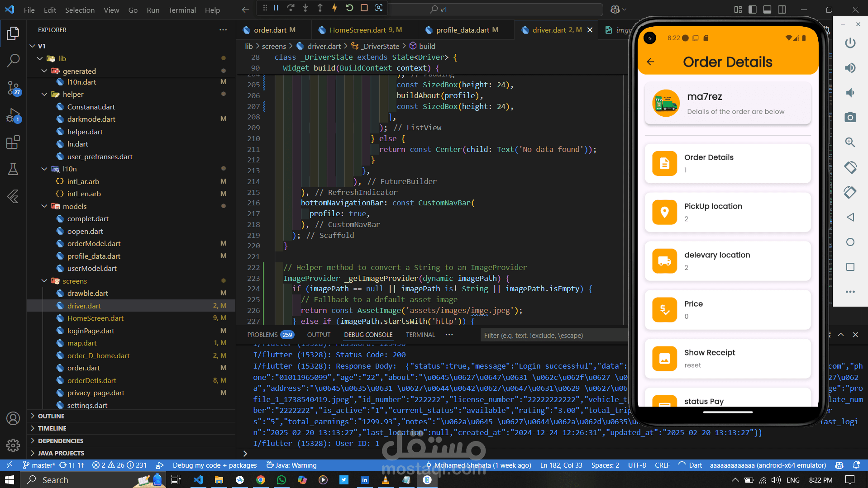Toggle the primary side bar layout button
This screenshot has width=868, height=488.
[x=753, y=9]
